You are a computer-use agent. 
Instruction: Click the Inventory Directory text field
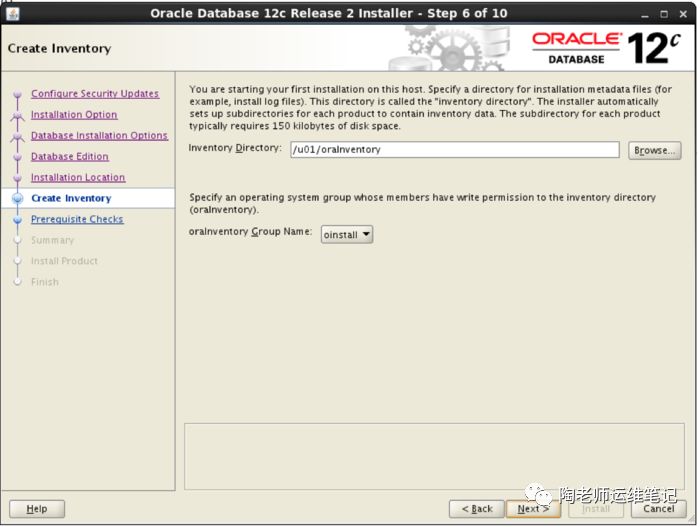454,150
